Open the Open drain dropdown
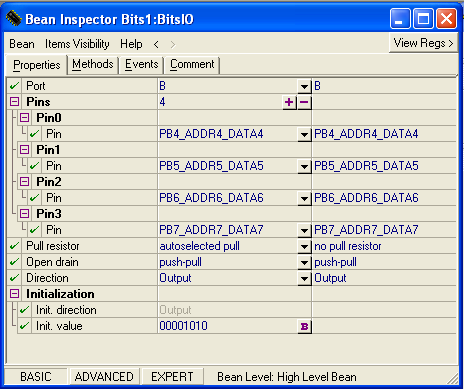Viewport: 464px width, 389px height. coord(304,262)
